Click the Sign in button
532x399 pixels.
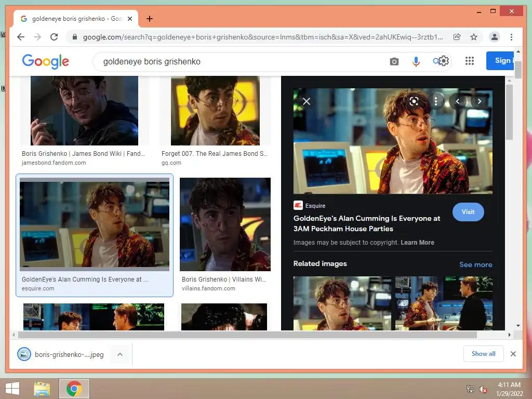(x=501, y=61)
